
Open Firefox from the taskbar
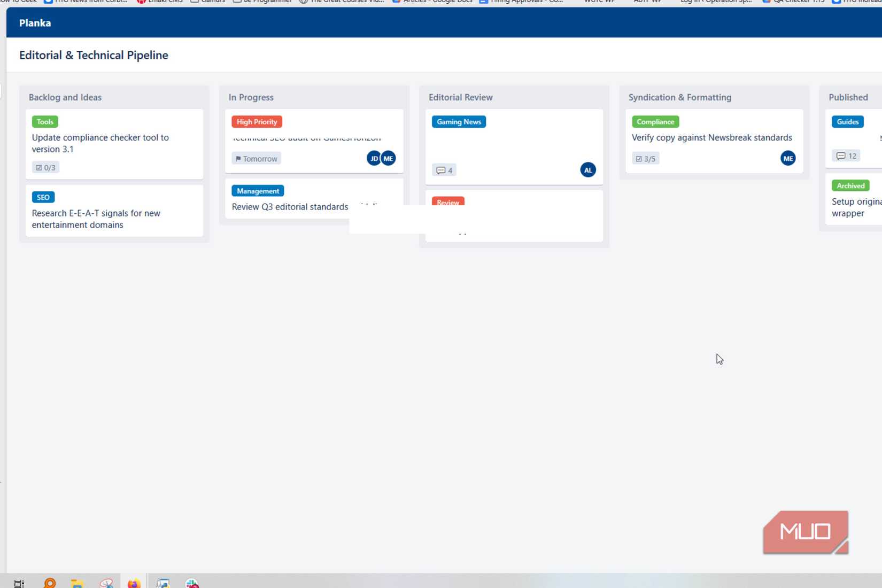point(134,583)
